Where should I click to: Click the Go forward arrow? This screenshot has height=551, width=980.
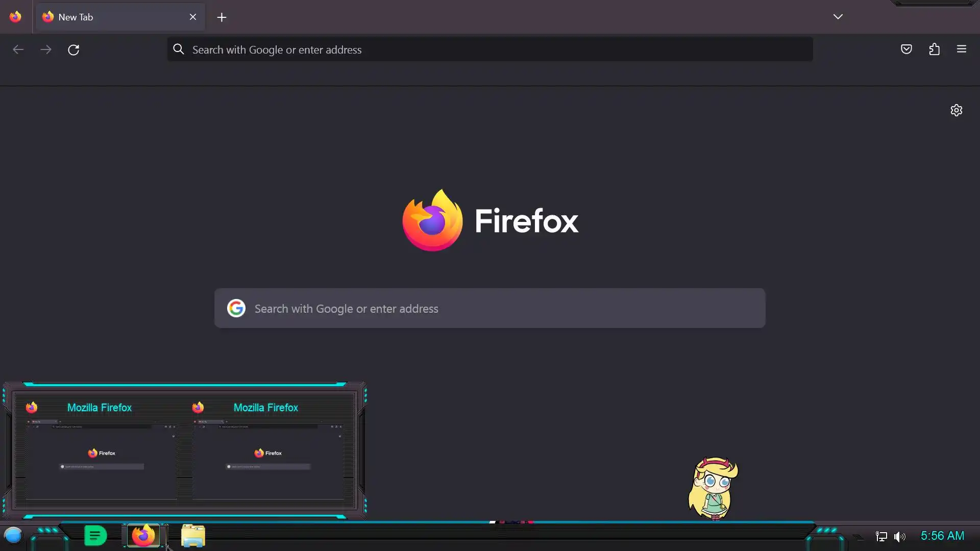pos(46,50)
